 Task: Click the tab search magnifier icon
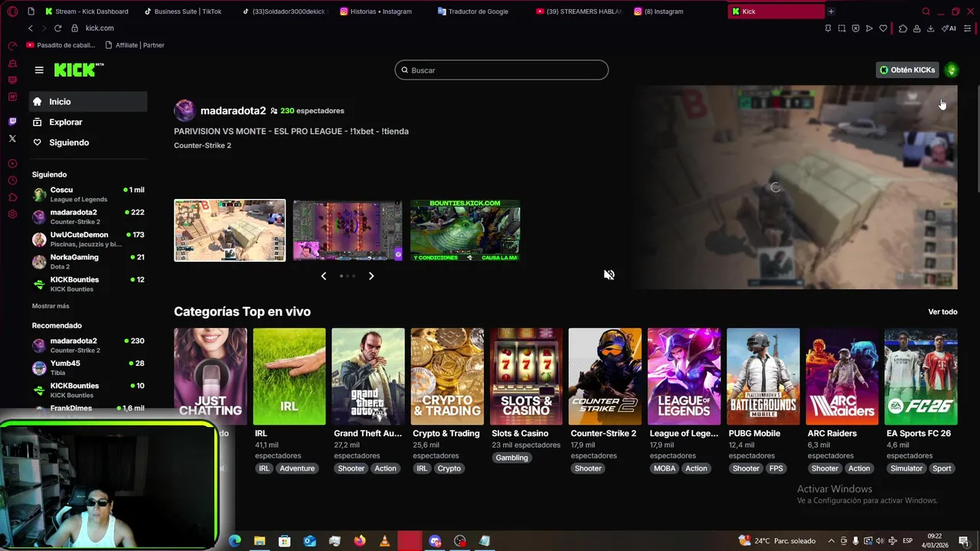point(926,11)
